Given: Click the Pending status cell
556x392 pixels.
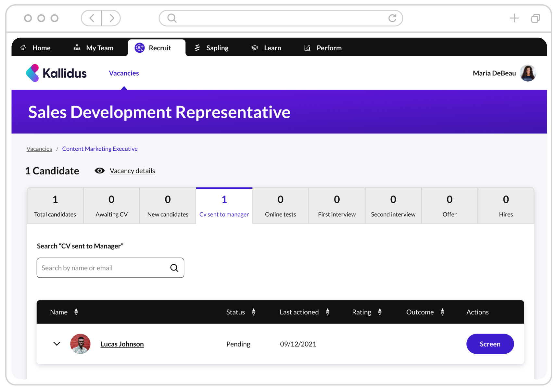Looking at the screenshot, I should (238, 344).
